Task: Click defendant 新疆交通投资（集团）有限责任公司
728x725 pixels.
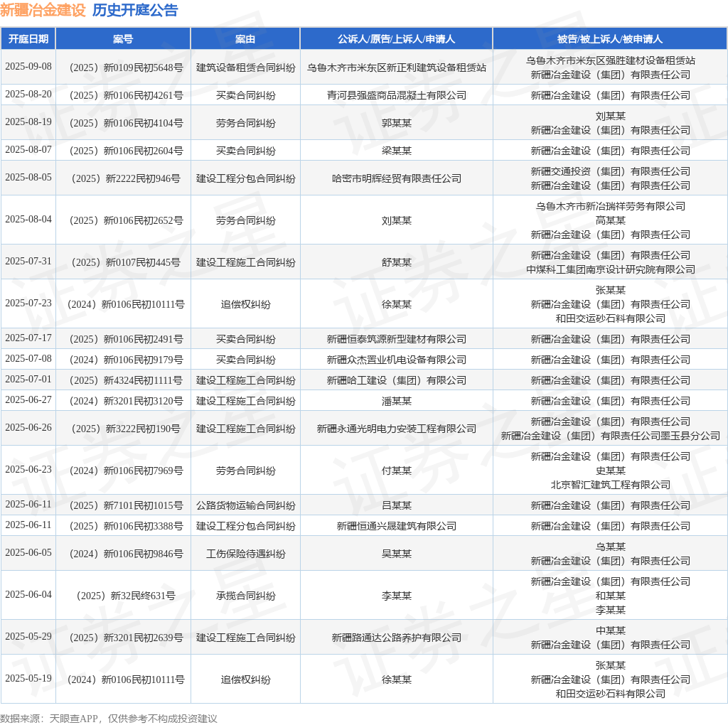Action: pos(611,172)
